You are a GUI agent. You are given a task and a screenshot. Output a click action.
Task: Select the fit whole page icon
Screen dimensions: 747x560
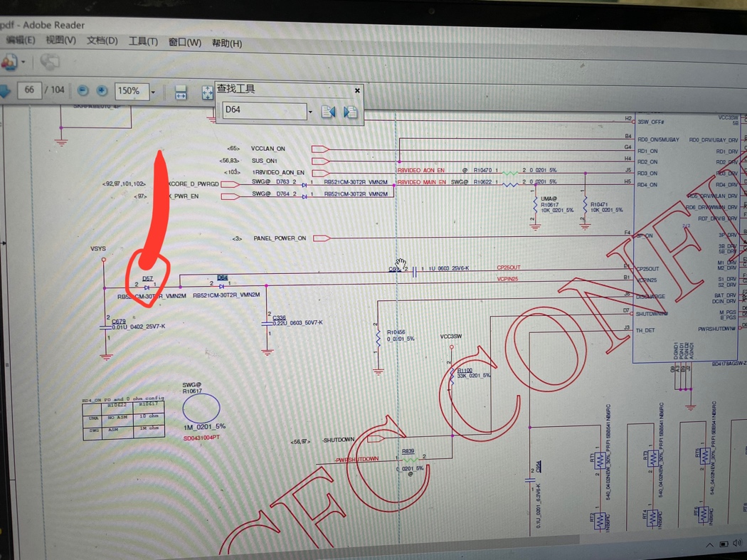(207, 93)
